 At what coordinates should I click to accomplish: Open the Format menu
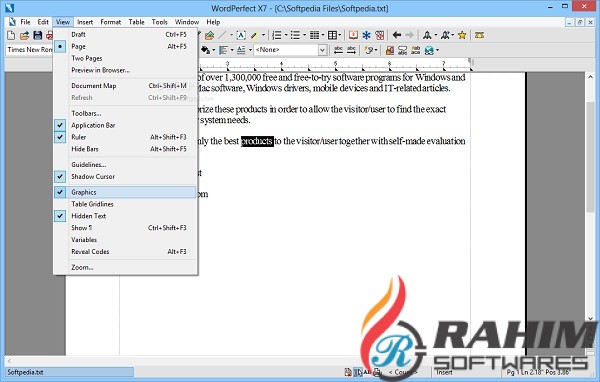111,22
